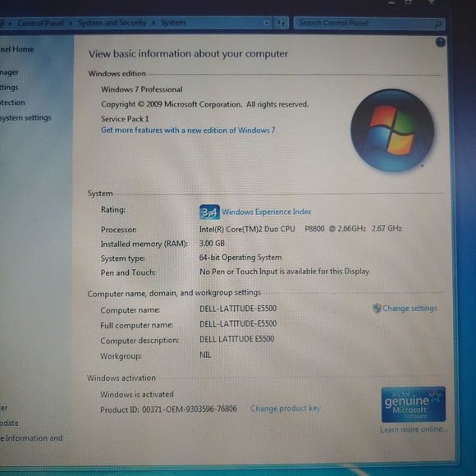This screenshot has width=476, height=476.
Task: Open Performance Information and Tools link
Action: (31, 438)
